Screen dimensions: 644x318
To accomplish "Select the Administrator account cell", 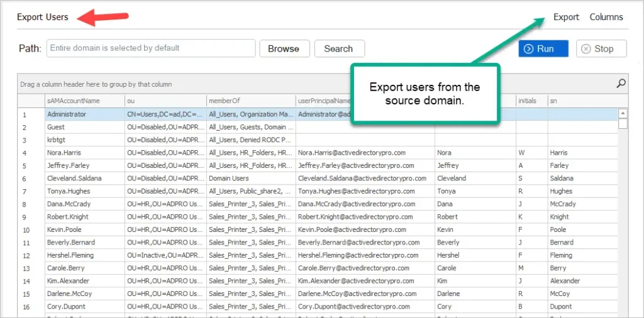I will pos(85,114).
